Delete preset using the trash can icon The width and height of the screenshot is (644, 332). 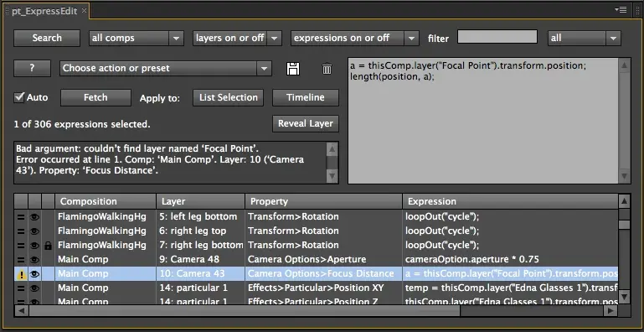tap(327, 69)
